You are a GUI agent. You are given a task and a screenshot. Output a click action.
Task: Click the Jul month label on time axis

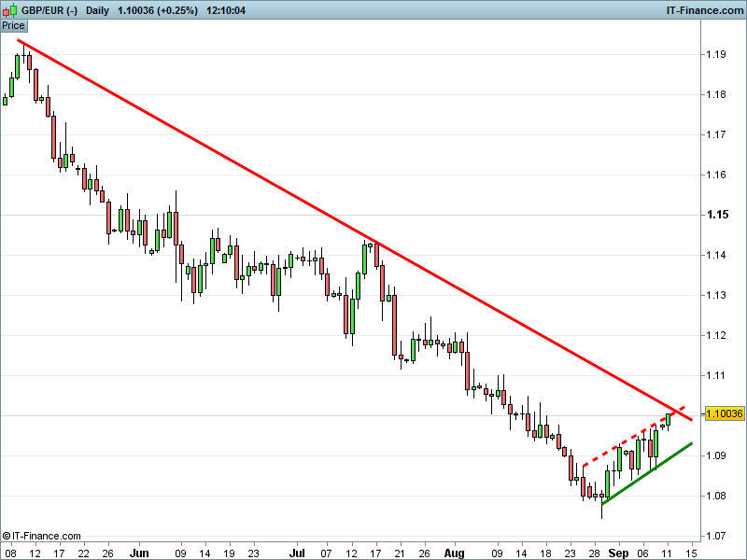tap(297, 553)
